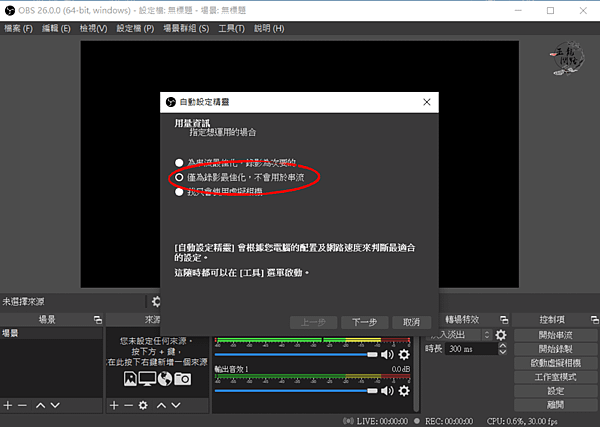Viewport: 600px width, 427px height.
Task: Move scene up with the up arrow in Scenes panel
Action: 41,405
